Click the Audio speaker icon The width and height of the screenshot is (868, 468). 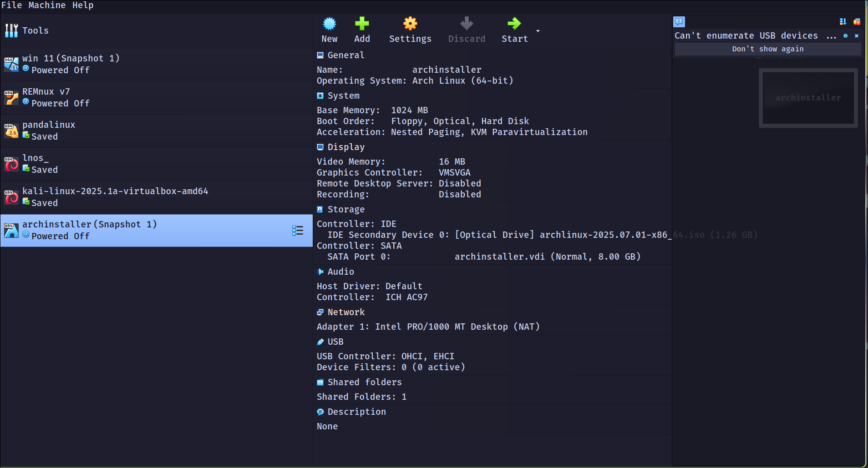tap(320, 272)
